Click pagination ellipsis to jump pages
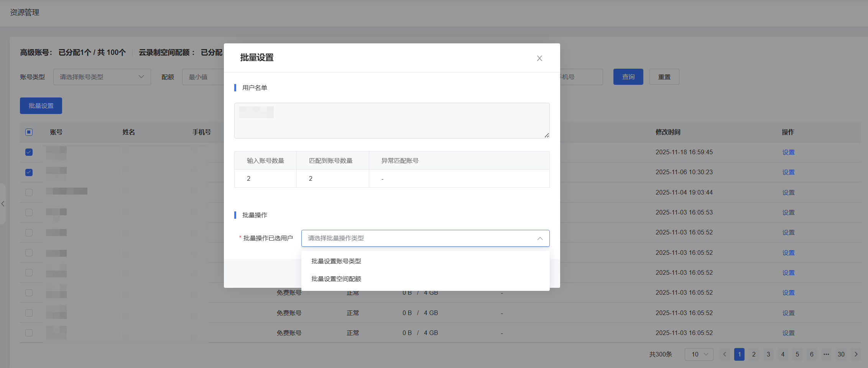 (x=826, y=354)
